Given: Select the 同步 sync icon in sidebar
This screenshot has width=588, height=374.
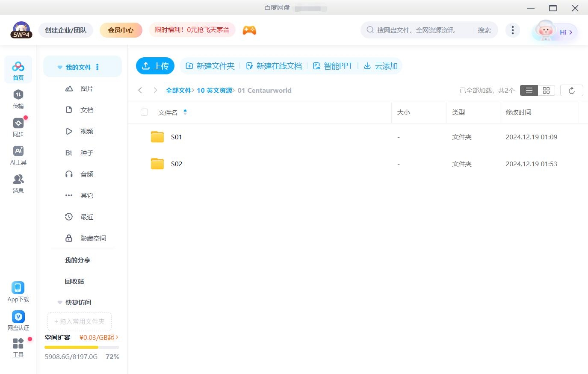Looking at the screenshot, I should coord(18,123).
